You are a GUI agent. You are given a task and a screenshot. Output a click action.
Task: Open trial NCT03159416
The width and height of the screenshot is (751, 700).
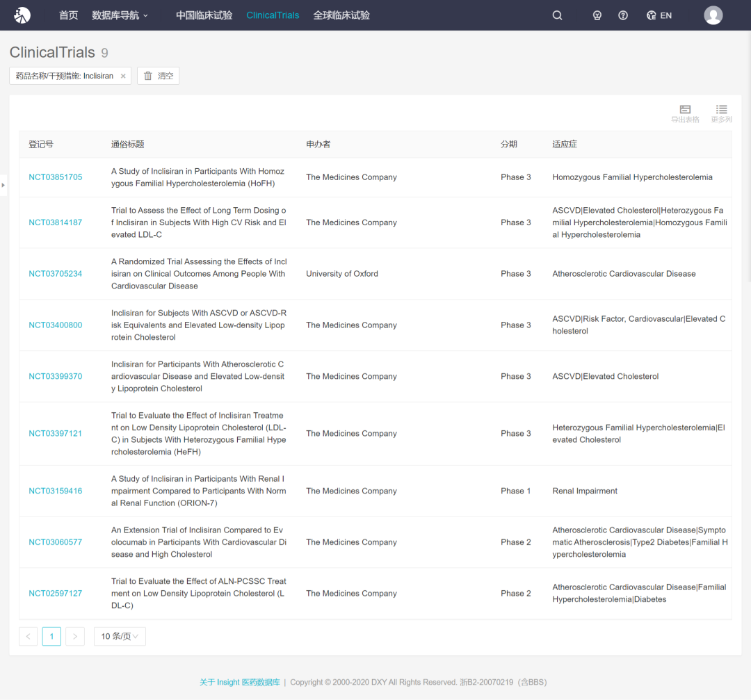click(56, 491)
